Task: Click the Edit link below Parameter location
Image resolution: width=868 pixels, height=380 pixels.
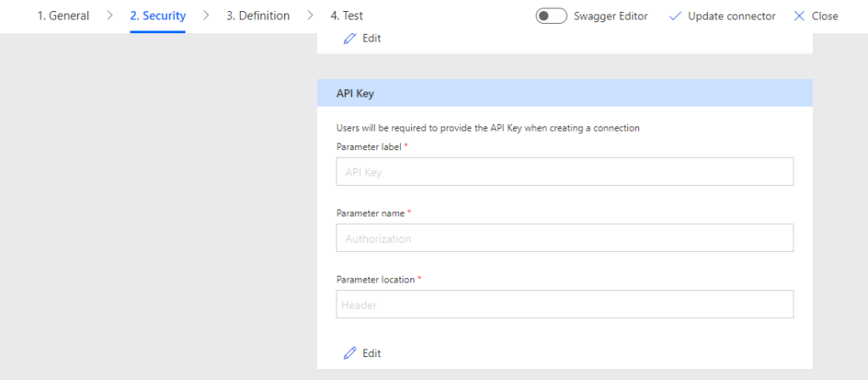Action: point(371,353)
